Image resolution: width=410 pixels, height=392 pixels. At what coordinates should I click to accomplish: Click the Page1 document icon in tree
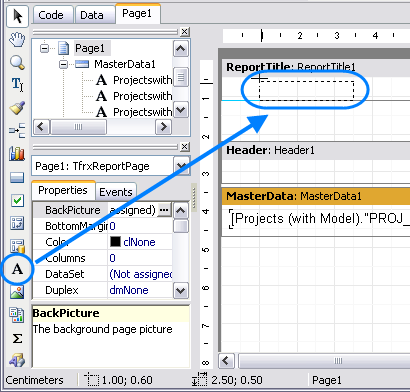[63, 48]
